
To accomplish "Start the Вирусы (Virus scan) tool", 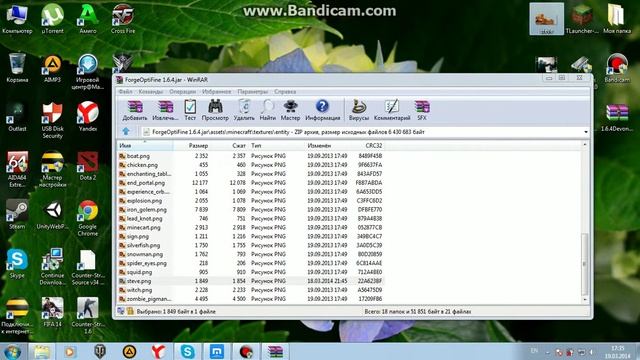I will coord(359,110).
